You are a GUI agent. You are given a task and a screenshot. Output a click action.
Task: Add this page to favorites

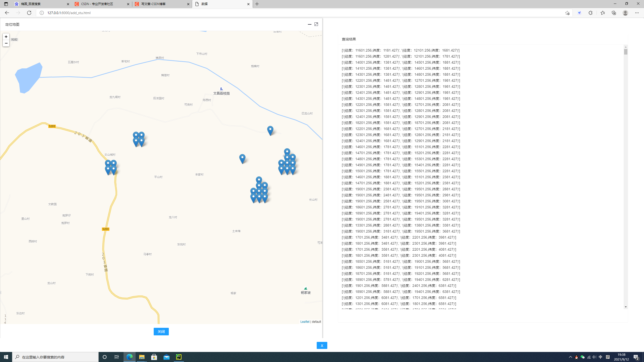(567, 13)
